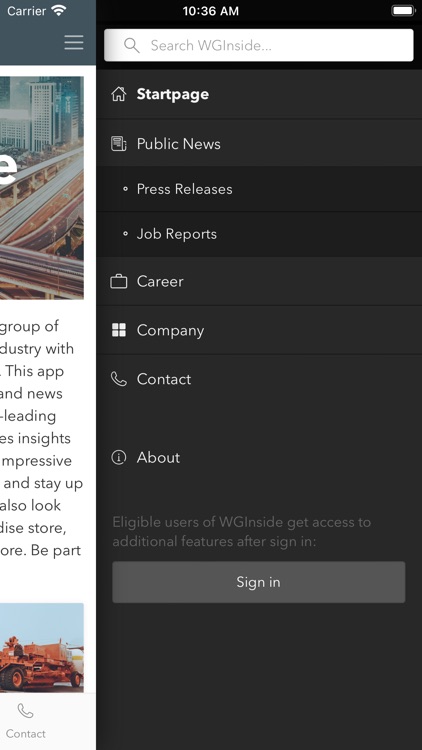This screenshot has height=750, width=422.
Task: Open the Career menu item
Action: [259, 281]
